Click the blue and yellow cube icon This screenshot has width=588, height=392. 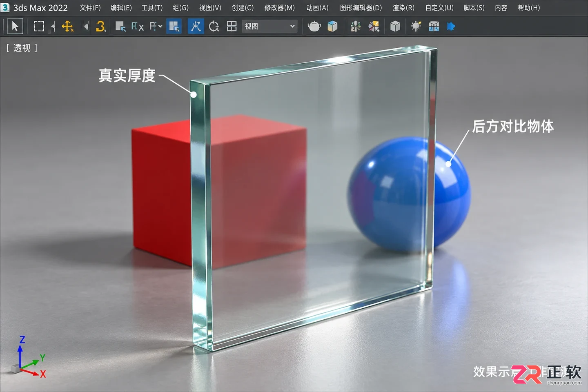tap(333, 27)
